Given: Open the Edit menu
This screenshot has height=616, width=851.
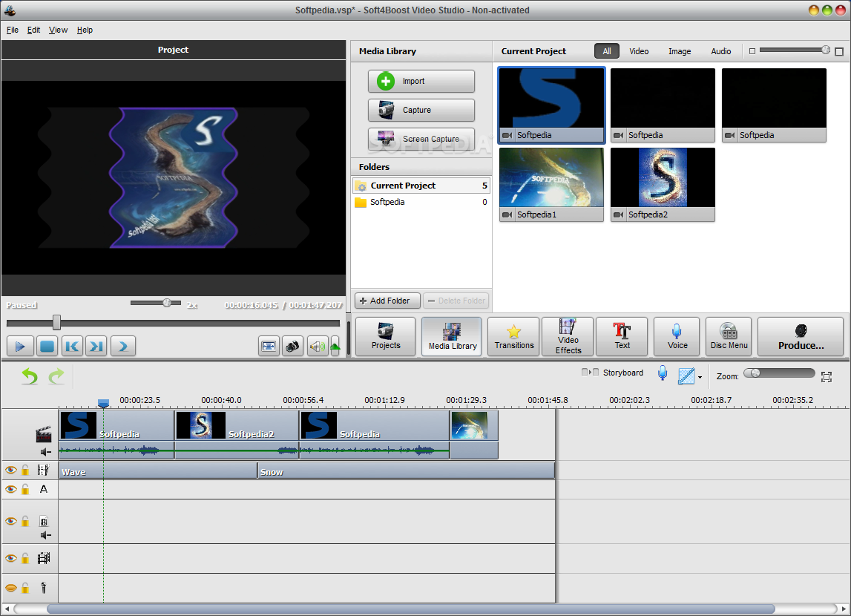Looking at the screenshot, I should (x=33, y=30).
